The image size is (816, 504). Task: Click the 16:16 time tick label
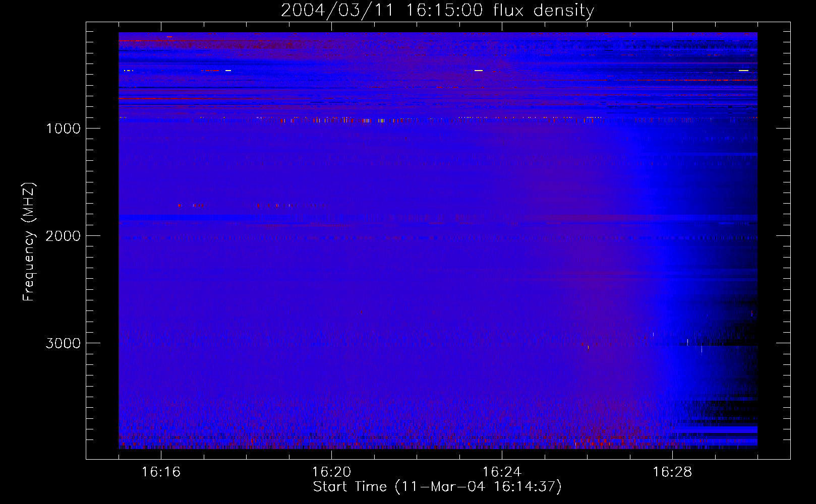pyautogui.click(x=161, y=472)
